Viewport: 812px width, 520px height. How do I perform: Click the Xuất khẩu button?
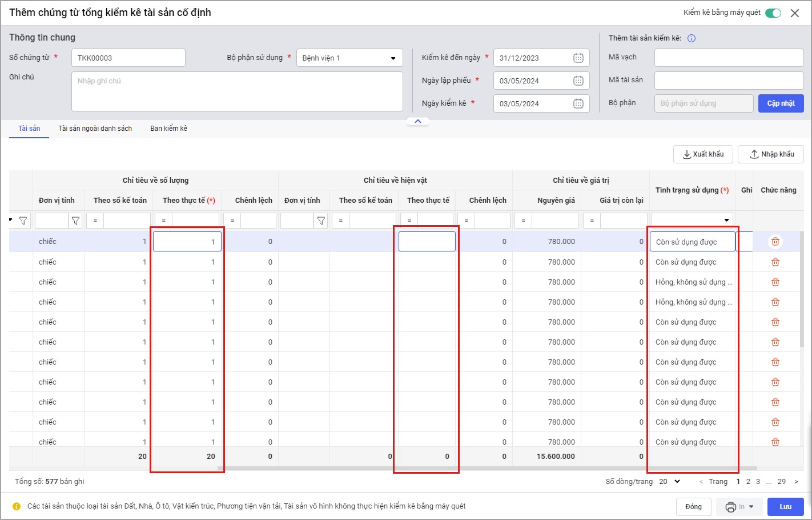click(x=702, y=154)
